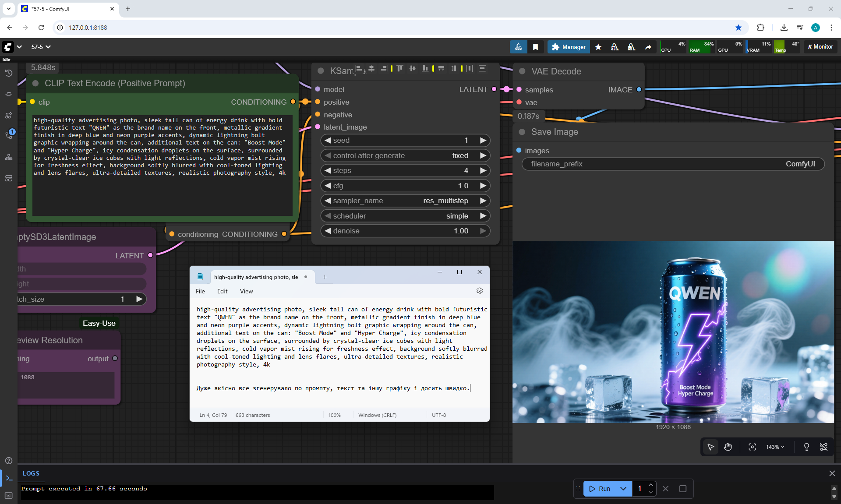This screenshot has width=841, height=504.
Task: Expand the Run button dropdown arrow
Action: click(623, 489)
